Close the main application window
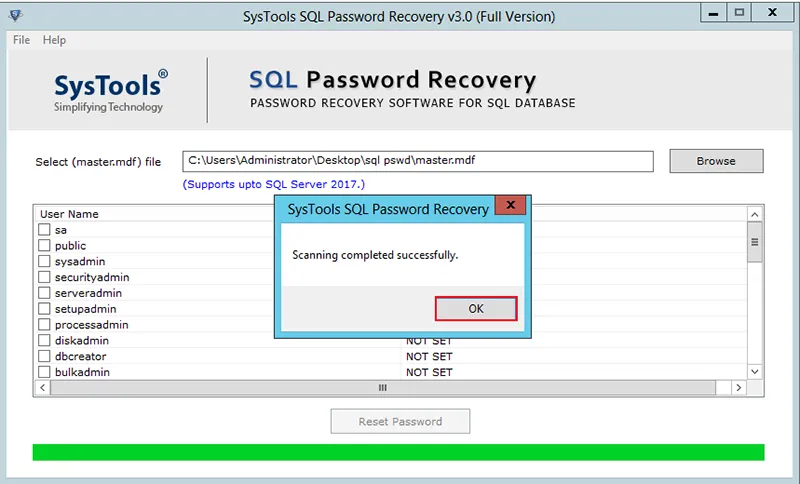 (774, 14)
